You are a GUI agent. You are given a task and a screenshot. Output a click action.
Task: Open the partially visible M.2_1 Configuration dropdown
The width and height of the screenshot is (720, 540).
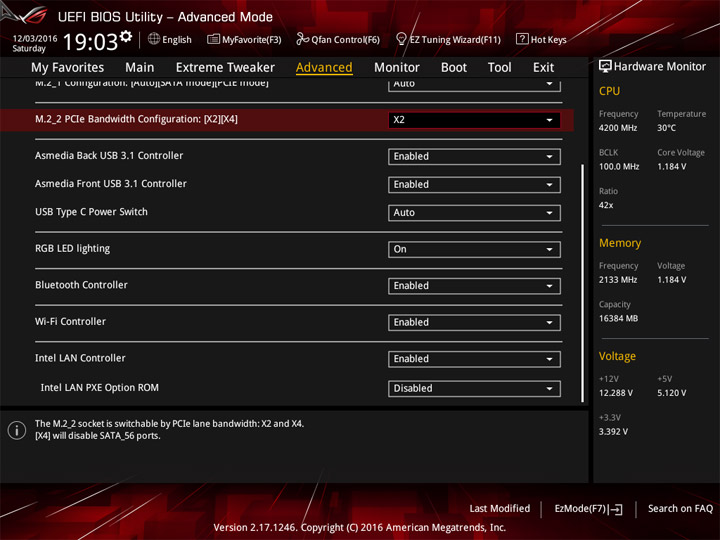[474, 85]
